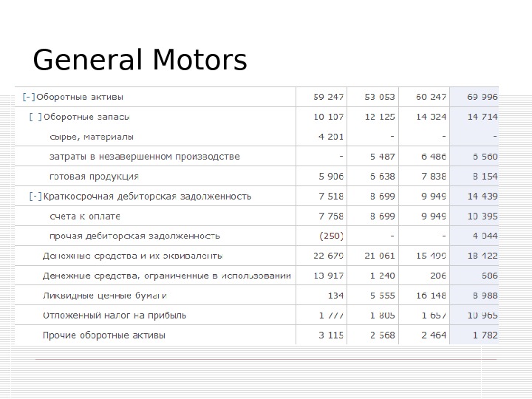Select the negative value (250)

click(331, 236)
